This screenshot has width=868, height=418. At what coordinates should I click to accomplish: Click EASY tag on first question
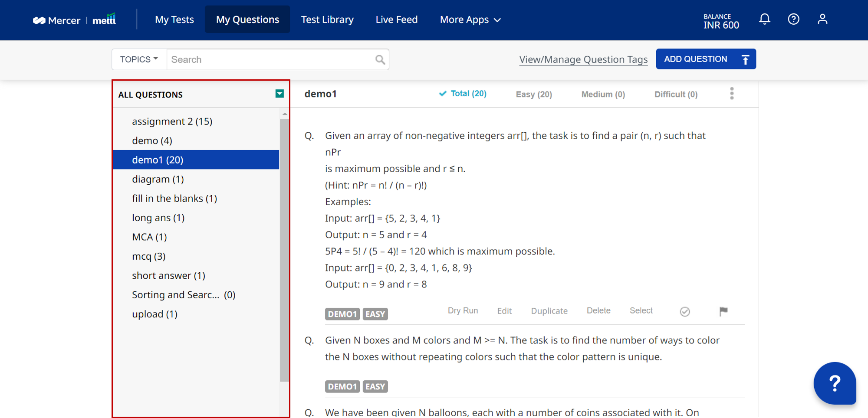click(375, 314)
